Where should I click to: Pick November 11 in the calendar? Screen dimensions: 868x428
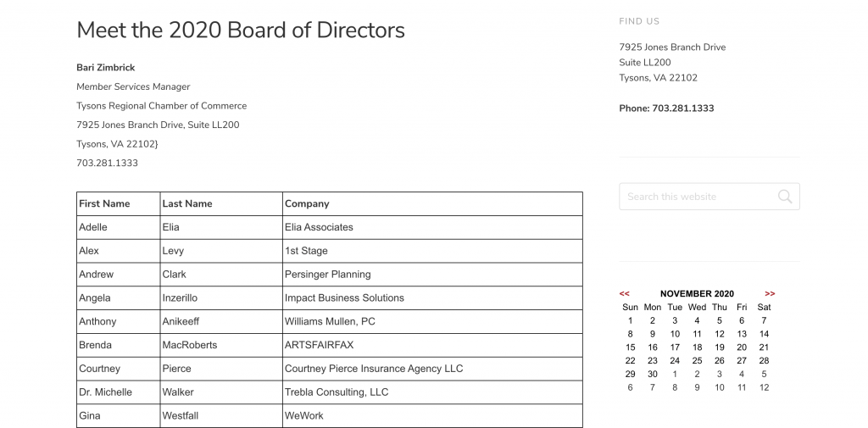pos(697,334)
